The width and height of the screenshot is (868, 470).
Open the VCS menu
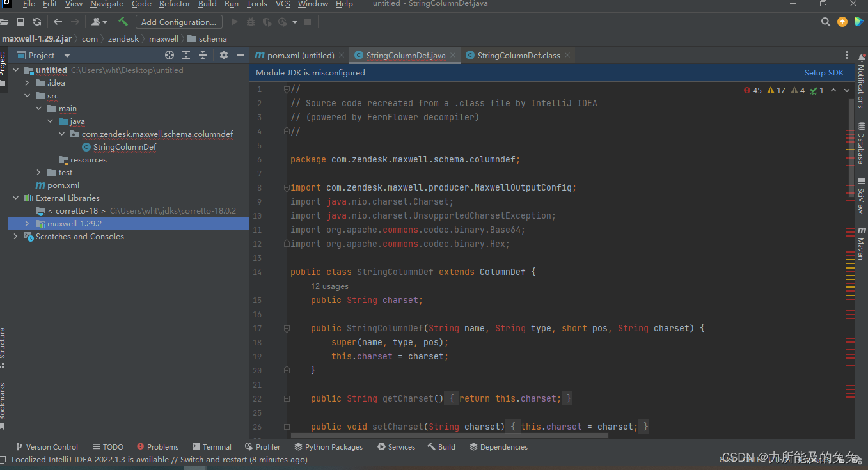283,4
